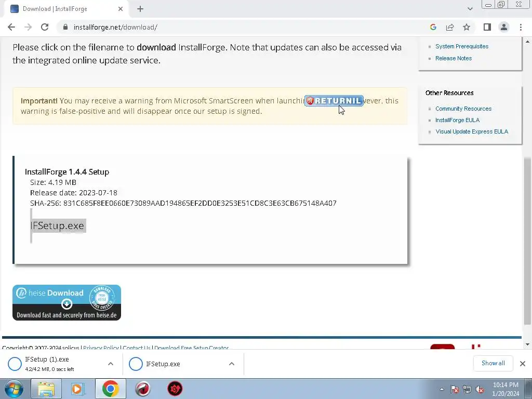Click the padlock site info icon
Viewport: 532px width, 399px height.
pos(65,27)
